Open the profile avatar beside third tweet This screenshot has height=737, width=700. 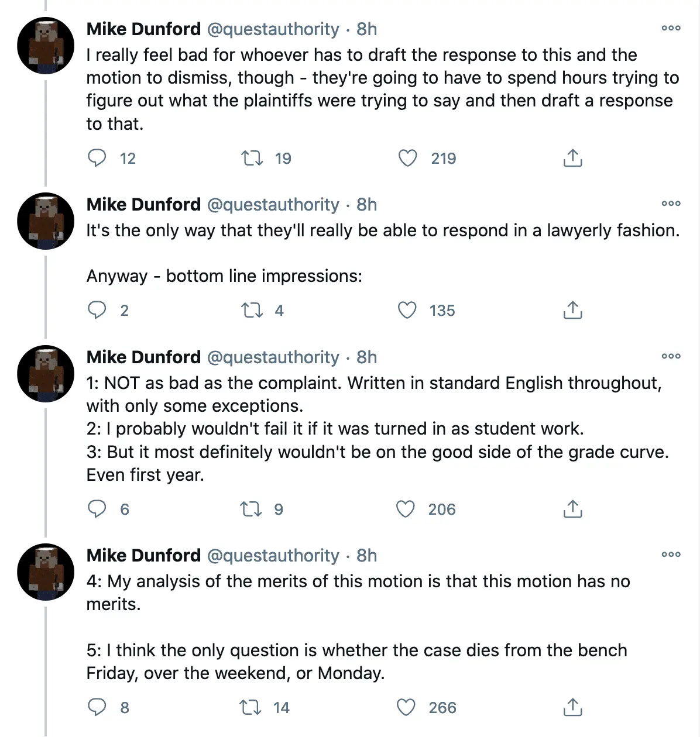click(x=46, y=374)
